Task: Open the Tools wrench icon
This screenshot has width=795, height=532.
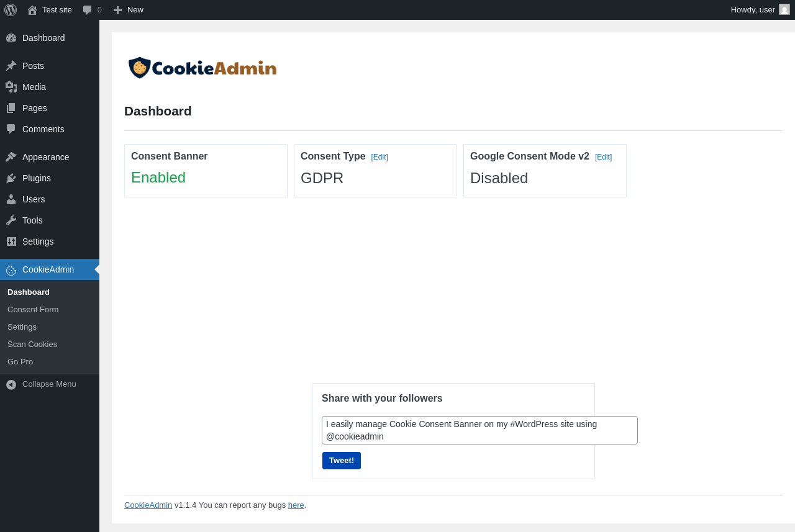Action: (11, 220)
